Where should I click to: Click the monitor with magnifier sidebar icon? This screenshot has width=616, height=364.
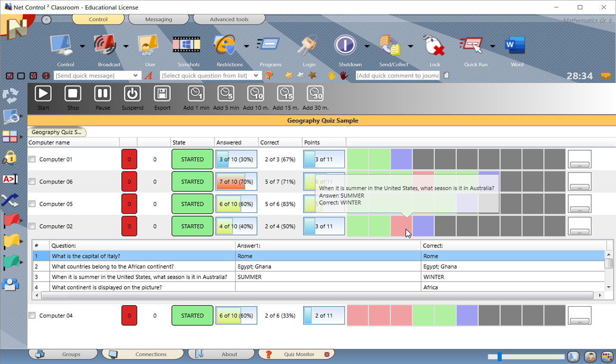click(x=10, y=117)
